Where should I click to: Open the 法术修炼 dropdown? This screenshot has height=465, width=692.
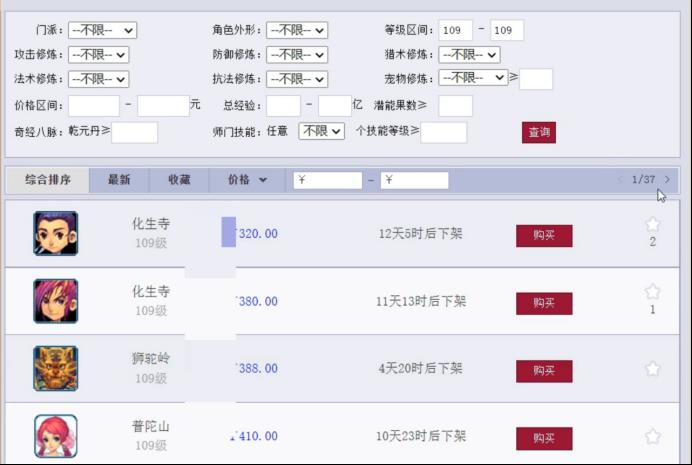pos(98,79)
